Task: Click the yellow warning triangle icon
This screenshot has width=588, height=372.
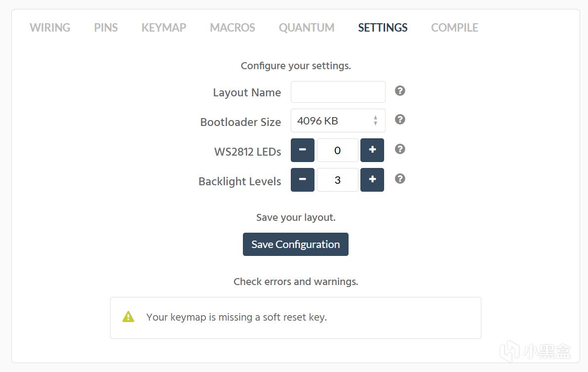Action: (128, 317)
